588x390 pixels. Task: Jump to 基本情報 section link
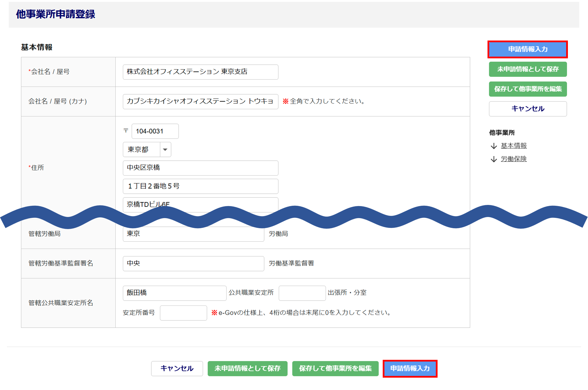tap(514, 146)
